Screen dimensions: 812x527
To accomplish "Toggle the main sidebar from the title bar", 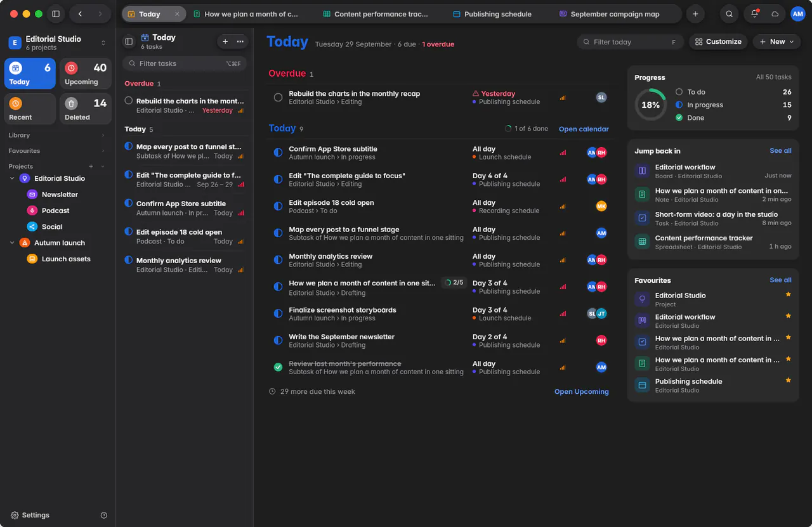I will [56, 14].
